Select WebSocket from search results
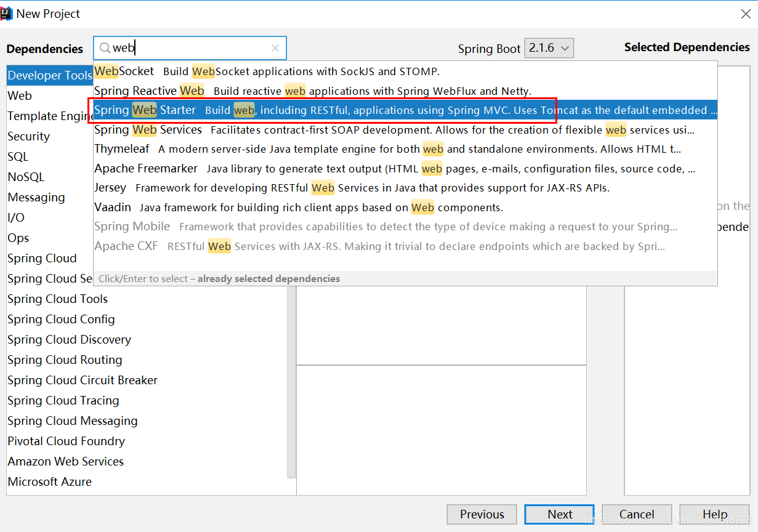Image resolution: width=758 pixels, height=532 pixels. (405, 71)
